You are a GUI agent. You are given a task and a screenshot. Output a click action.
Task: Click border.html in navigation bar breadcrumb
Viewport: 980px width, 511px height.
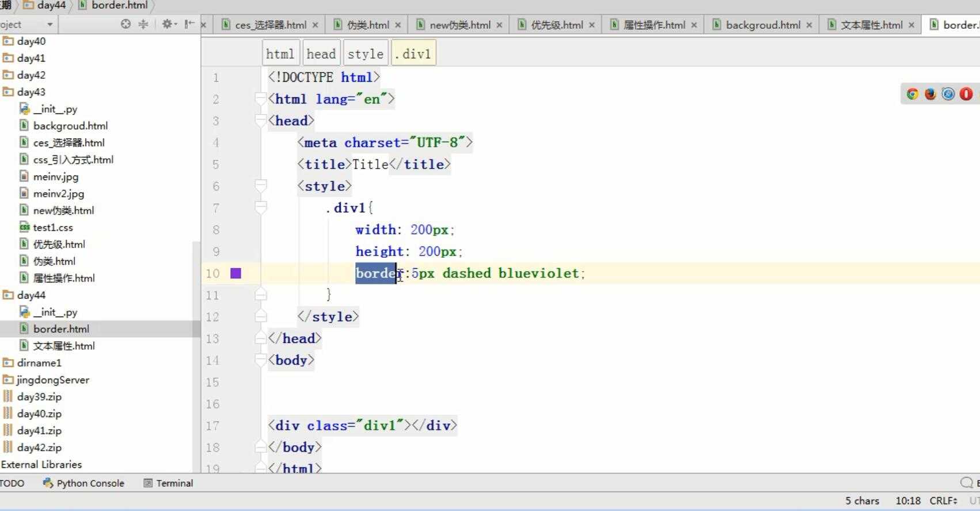[113, 5]
